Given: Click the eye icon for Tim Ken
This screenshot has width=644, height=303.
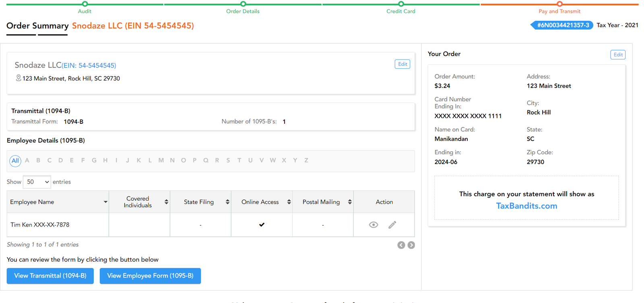Looking at the screenshot, I should [374, 225].
